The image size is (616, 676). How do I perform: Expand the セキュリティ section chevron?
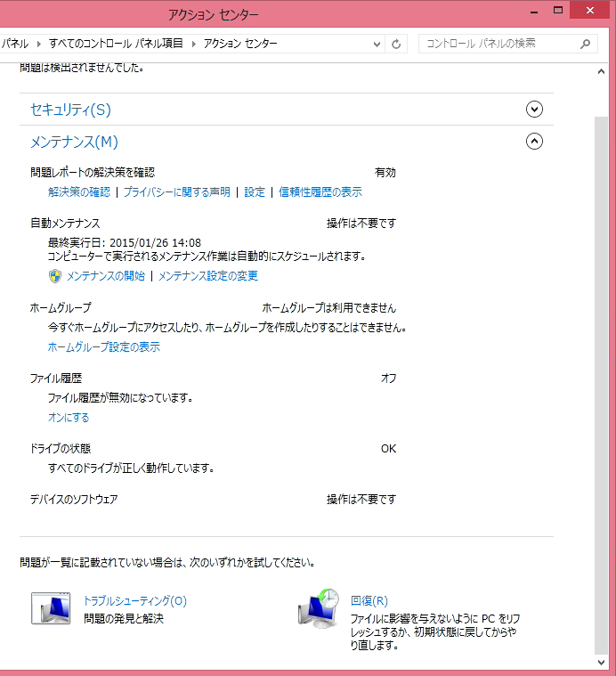point(534,109)
